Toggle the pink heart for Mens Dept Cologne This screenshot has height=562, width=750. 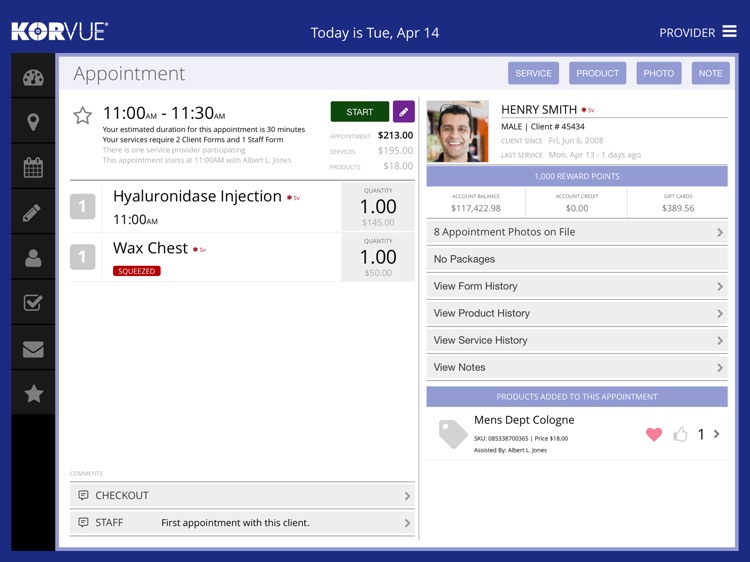(x=654, y=434)
